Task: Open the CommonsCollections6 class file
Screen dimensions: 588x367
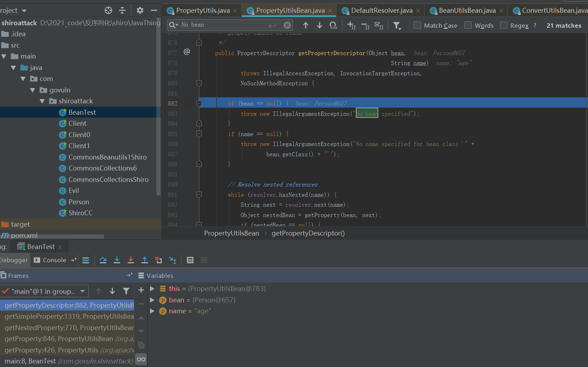Action: (102, 168)
